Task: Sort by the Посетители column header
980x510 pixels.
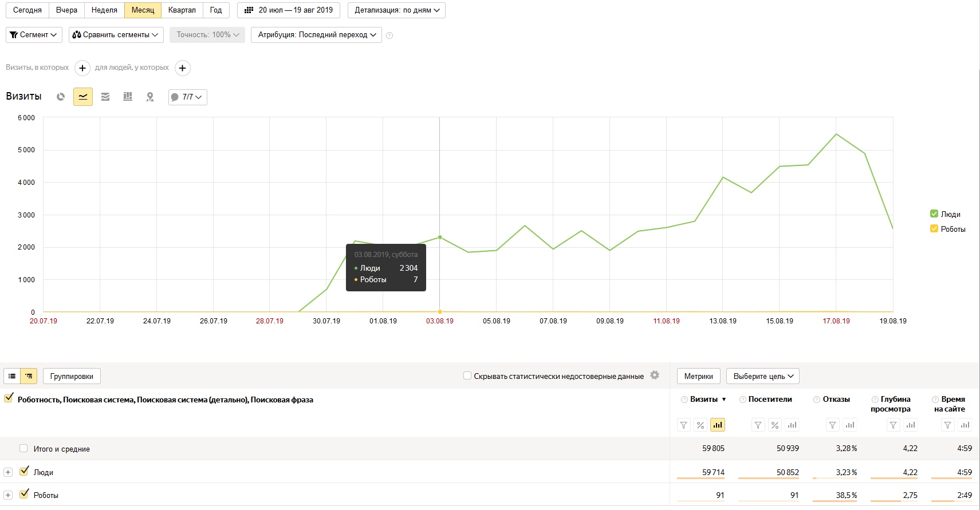Action: point(770,400)
